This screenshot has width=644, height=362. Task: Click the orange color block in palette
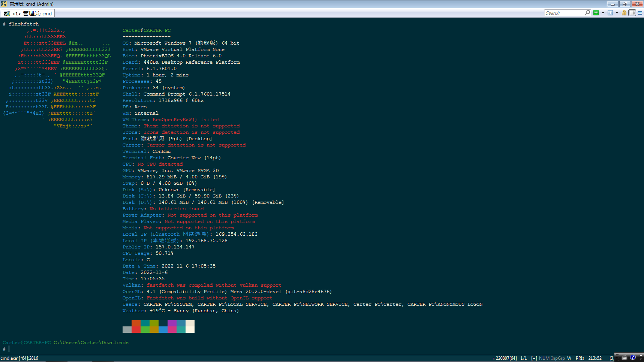136,323
